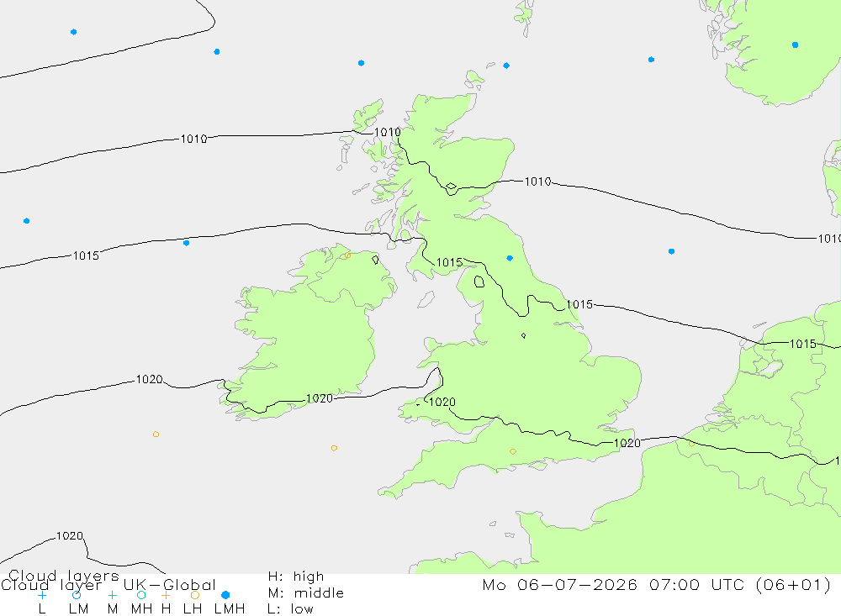Click the green plus legend icon for M

112,595
